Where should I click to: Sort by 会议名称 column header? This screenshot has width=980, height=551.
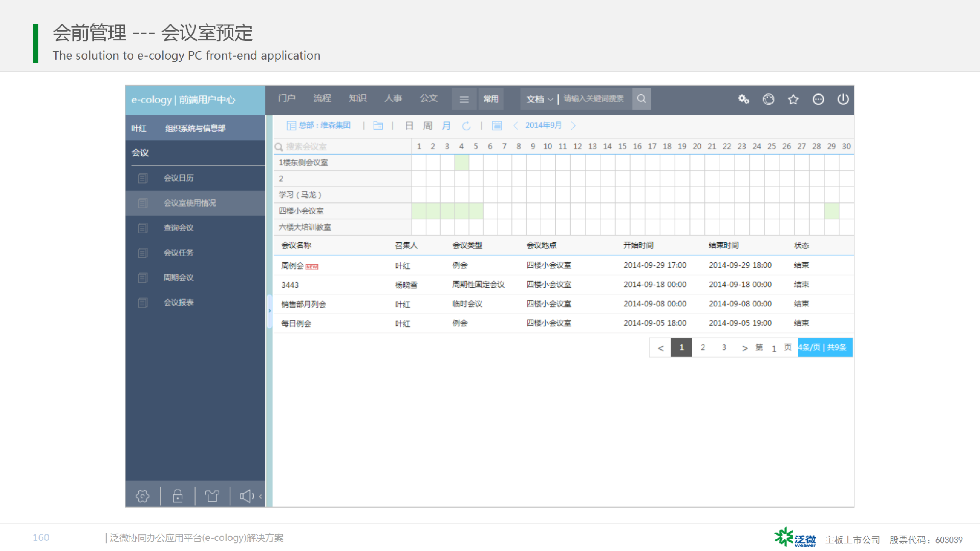296,245
